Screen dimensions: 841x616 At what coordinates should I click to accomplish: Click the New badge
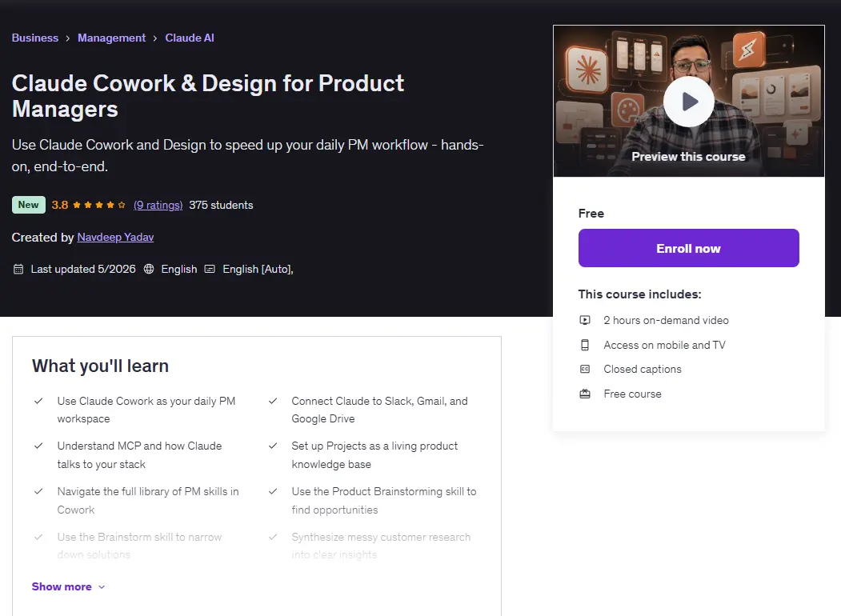coord(29,205)
